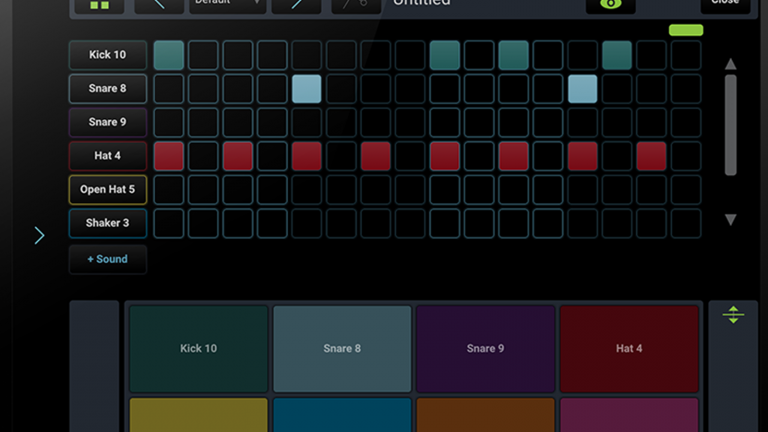The image size is (768, 432).
Task: Select the Shaker 3 track label
Action: (107, 223)
